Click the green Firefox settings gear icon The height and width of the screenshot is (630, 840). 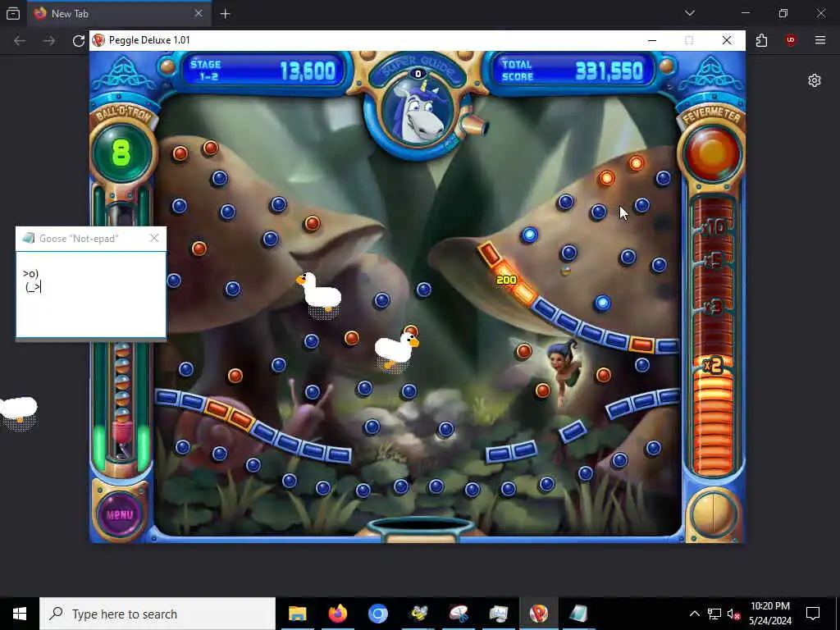point(815,80)
